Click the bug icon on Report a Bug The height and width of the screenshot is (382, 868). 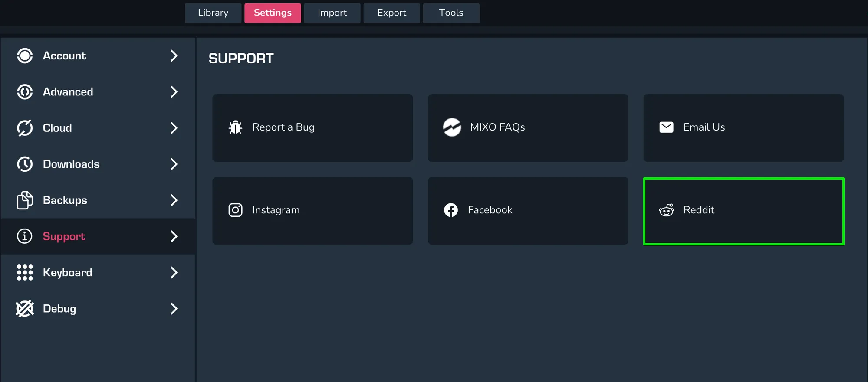tap(235, 127)
